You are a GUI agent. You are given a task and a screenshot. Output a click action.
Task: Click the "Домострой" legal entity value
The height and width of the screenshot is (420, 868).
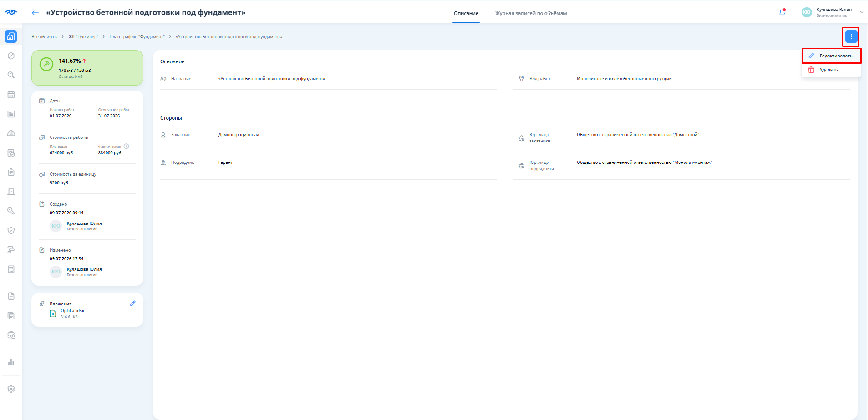[x=638, y=135]
